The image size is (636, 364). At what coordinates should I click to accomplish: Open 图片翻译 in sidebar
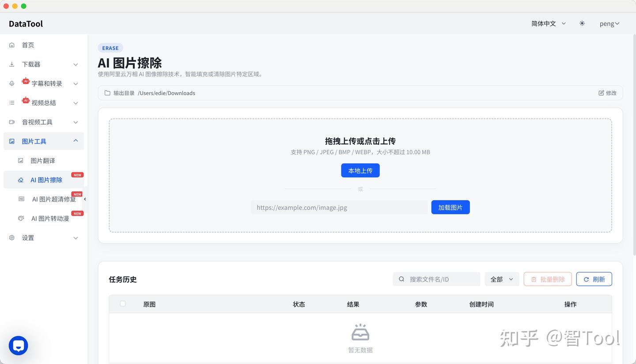(44, 161)
